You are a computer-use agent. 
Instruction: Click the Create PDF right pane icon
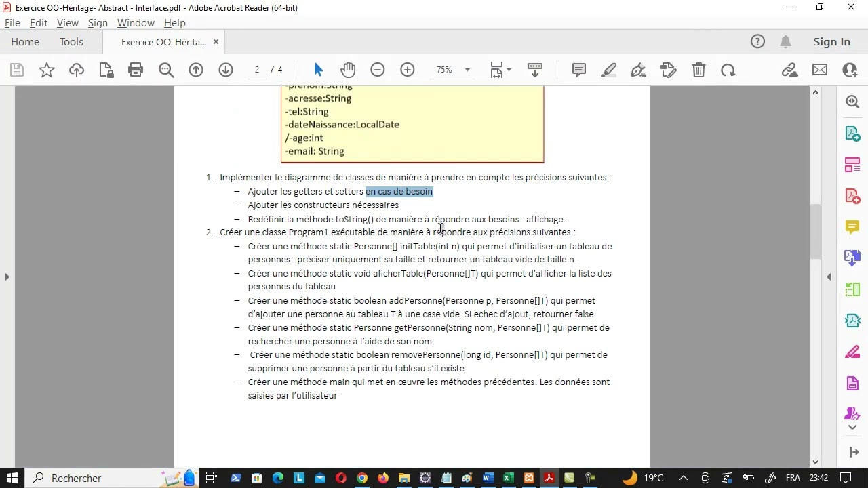852,196
